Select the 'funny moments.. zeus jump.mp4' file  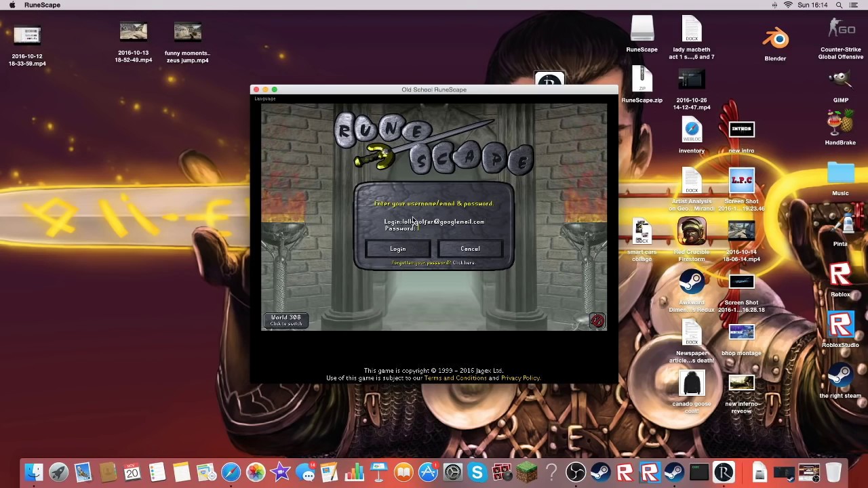pos(187,43)
